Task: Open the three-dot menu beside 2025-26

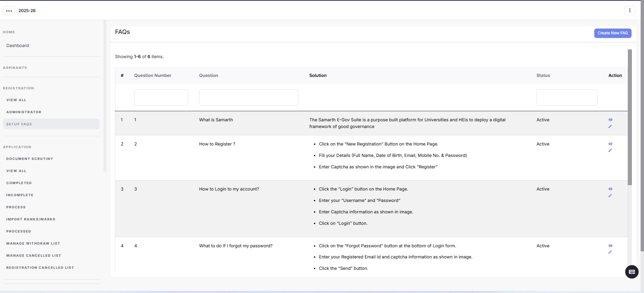Action: coord(9,11)
